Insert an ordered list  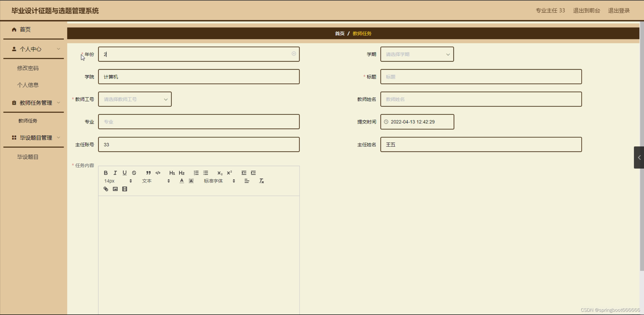point(196,173)
